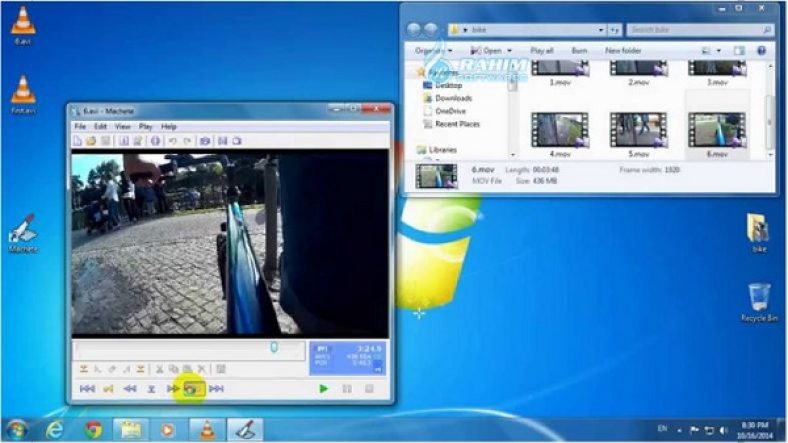Screen dimensions: 788x443
Task: Click the set selection start marker icon
Action: (x=84, y=369)
